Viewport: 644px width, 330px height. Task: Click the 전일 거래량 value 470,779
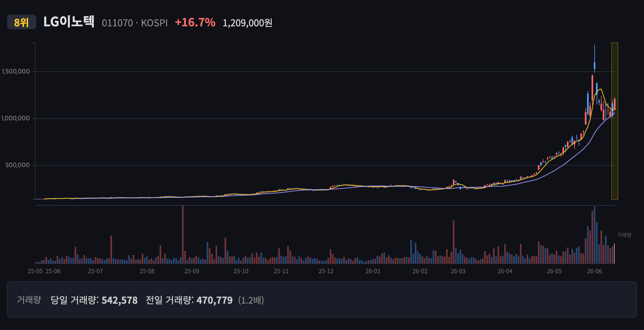point(215,300)
